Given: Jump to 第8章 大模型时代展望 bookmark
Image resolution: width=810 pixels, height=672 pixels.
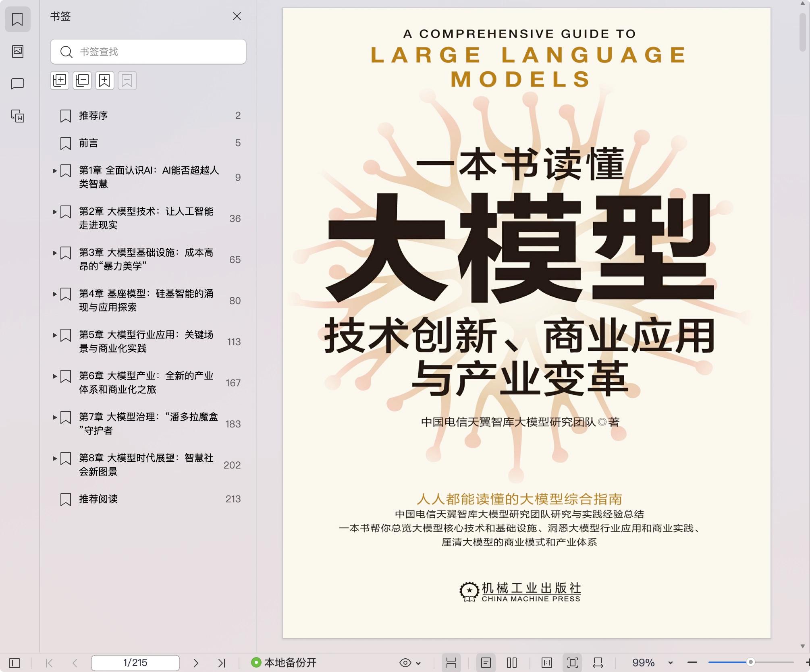Looking at the screenshot, I should point(146,465).
